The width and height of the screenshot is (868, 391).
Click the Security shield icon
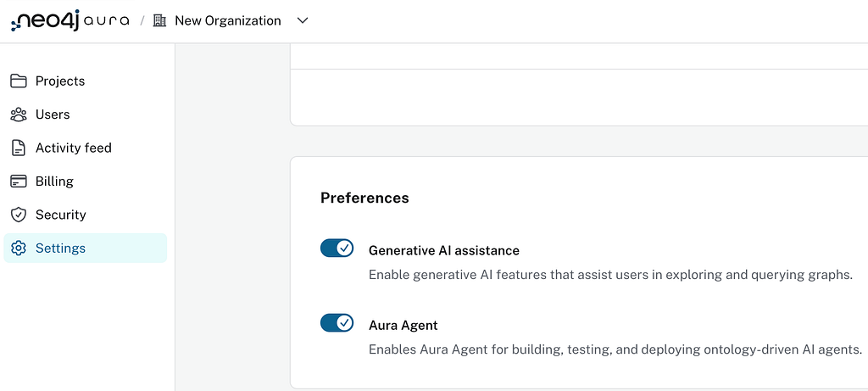tap(19, 215)
